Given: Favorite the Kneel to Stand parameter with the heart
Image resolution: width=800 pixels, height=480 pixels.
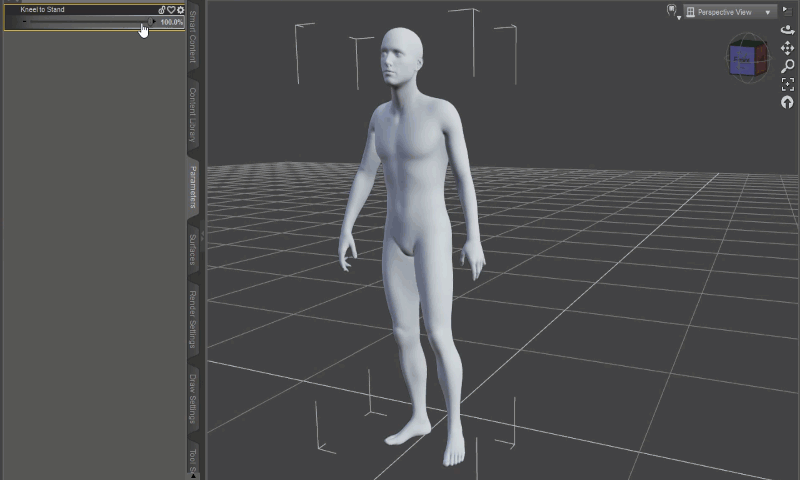Looking at the screenshot, I should [171, 10].
